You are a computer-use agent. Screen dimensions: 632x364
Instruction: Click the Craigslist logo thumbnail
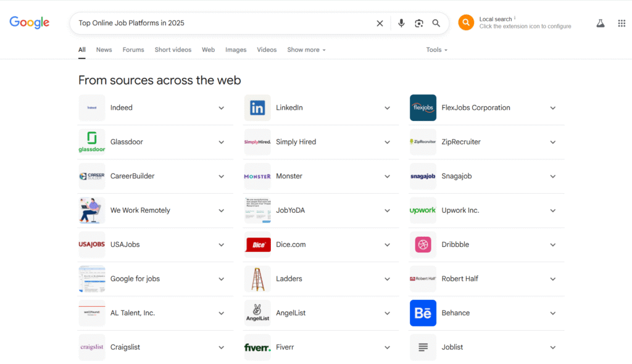point(92,347)
